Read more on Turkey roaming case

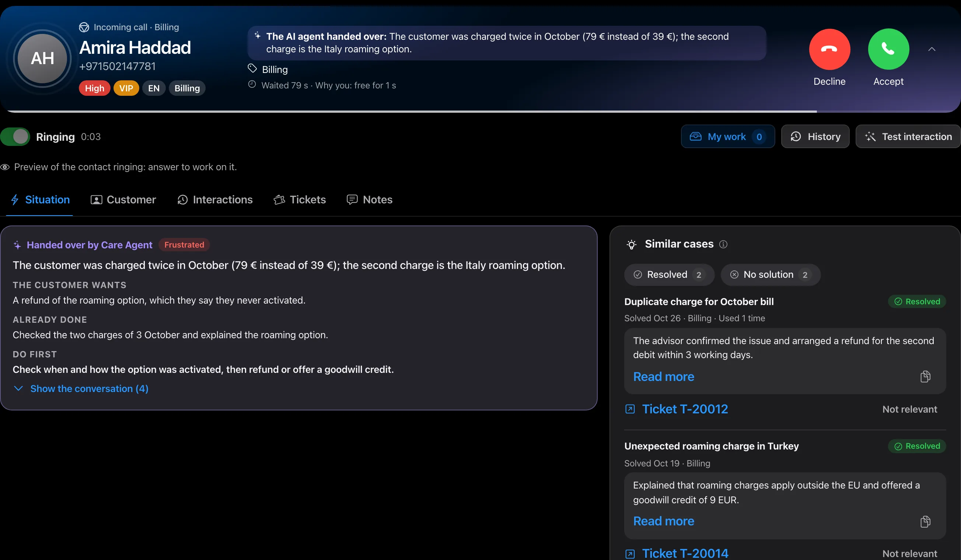click(x=664, y=521)
